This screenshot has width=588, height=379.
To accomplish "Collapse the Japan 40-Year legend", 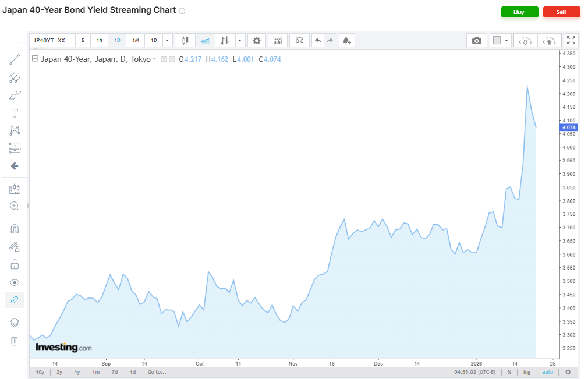I will [x=35, y=59].
